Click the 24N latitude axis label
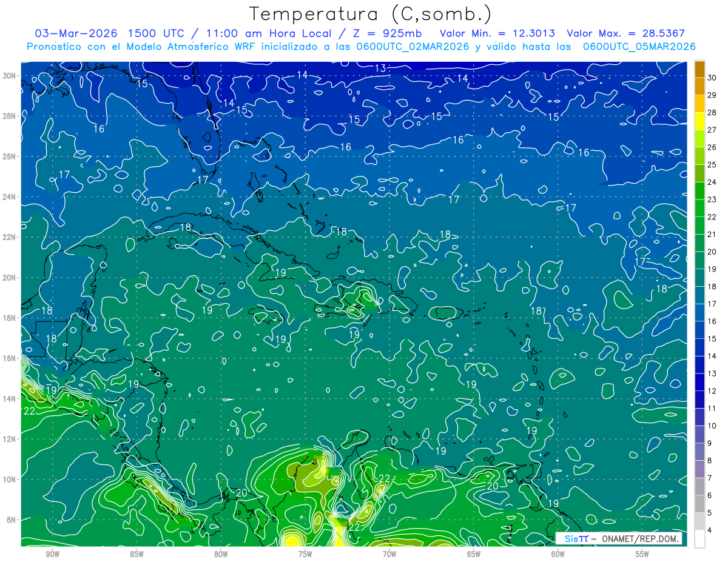The width and height of the screenshot is (728, 562). (9, 197)
